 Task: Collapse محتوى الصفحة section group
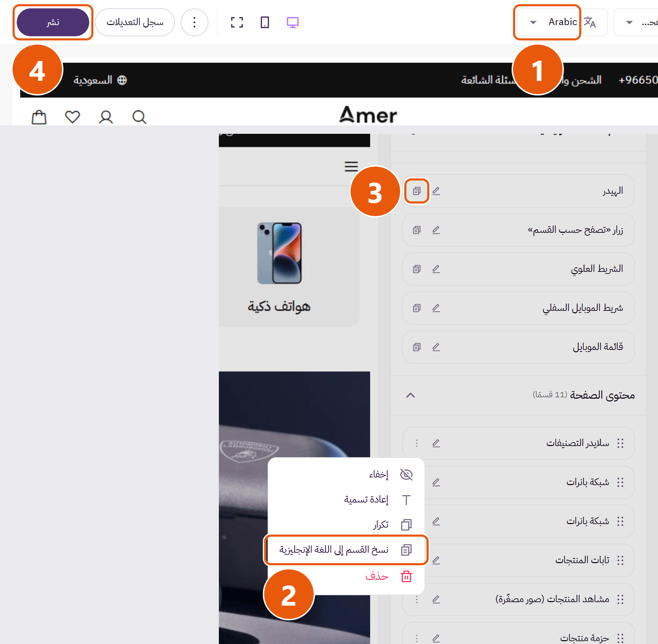point(411,395)
